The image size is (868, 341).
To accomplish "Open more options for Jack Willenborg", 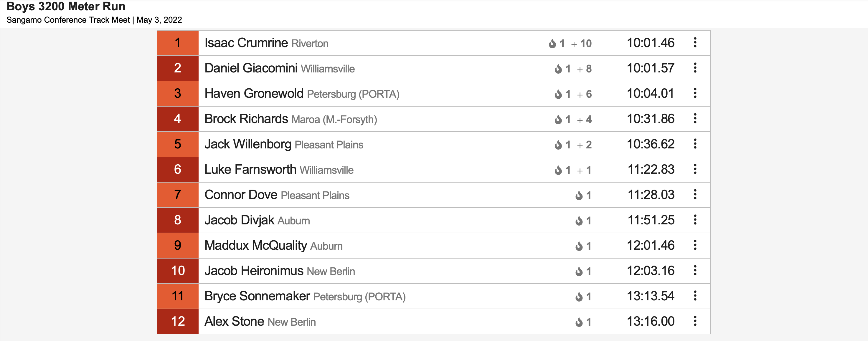I will point(695,144).
